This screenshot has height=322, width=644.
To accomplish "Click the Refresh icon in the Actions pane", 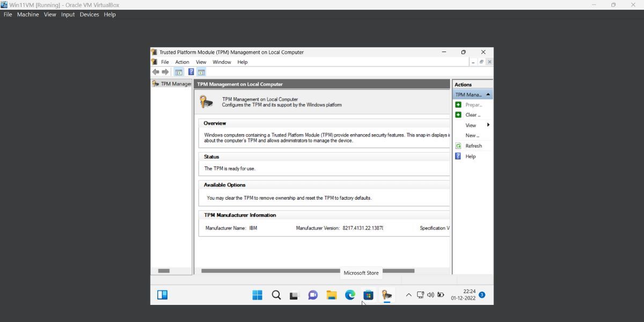I will 458,146.
